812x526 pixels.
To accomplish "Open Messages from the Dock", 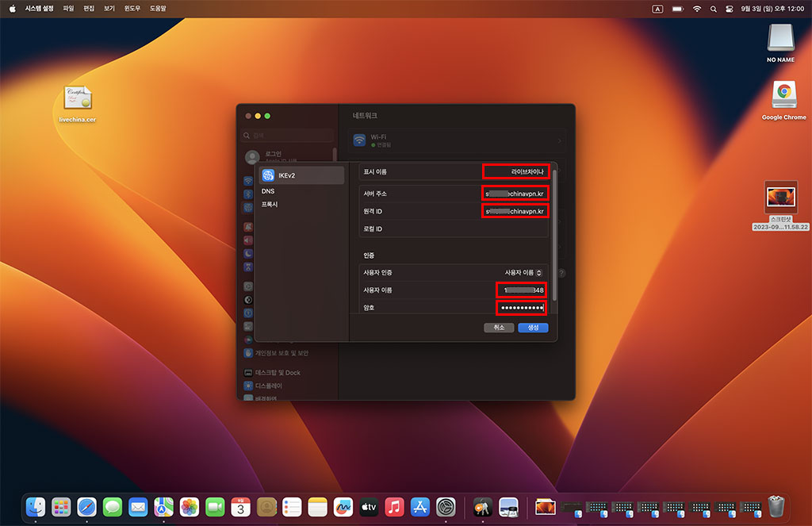I will pos(113,507).
